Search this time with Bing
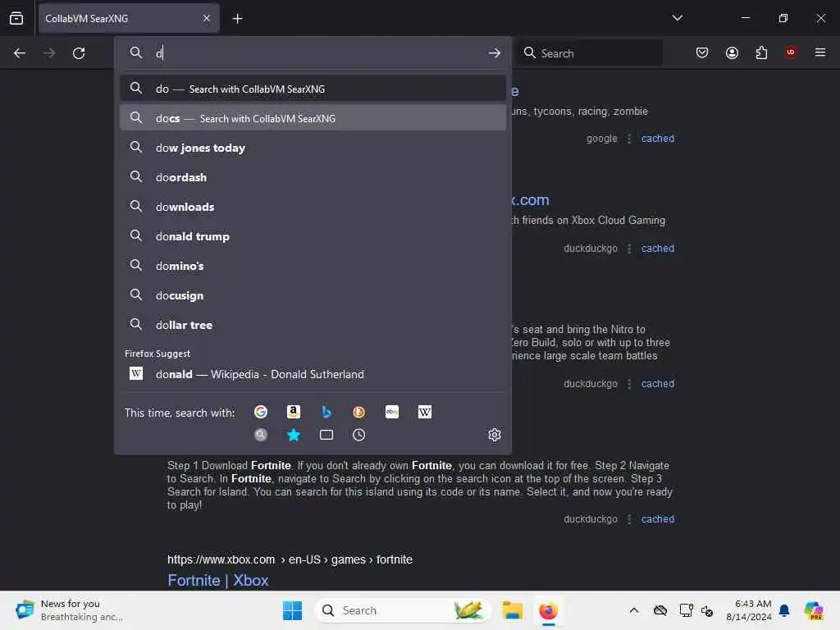 point(326,412)
